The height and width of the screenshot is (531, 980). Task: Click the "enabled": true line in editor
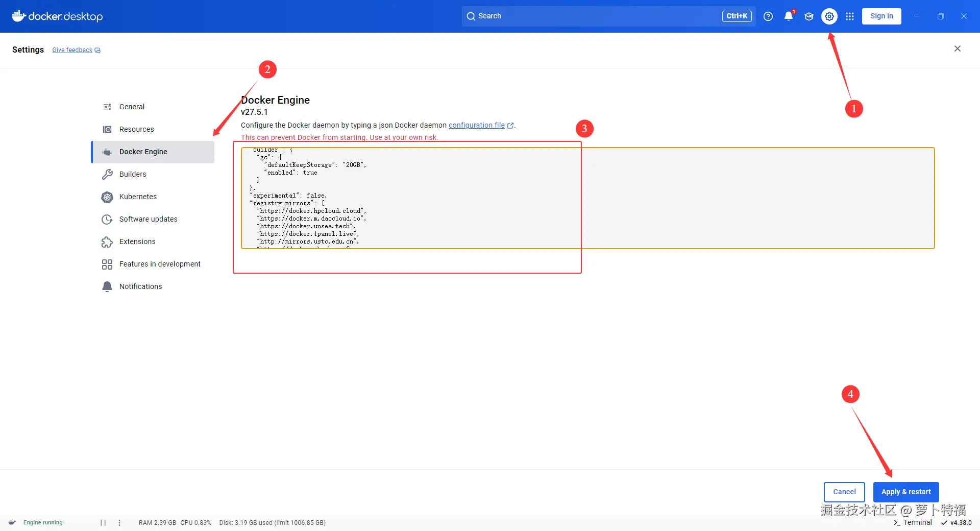pos(291,173)
